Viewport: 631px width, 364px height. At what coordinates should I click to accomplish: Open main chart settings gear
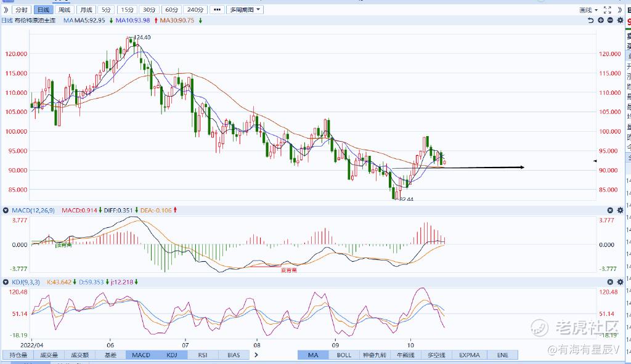(x=620, y=20)
